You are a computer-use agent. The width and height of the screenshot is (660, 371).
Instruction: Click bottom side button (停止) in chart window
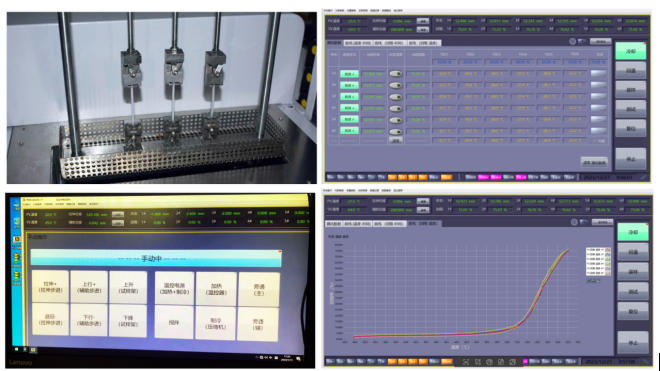coord(633,342)
